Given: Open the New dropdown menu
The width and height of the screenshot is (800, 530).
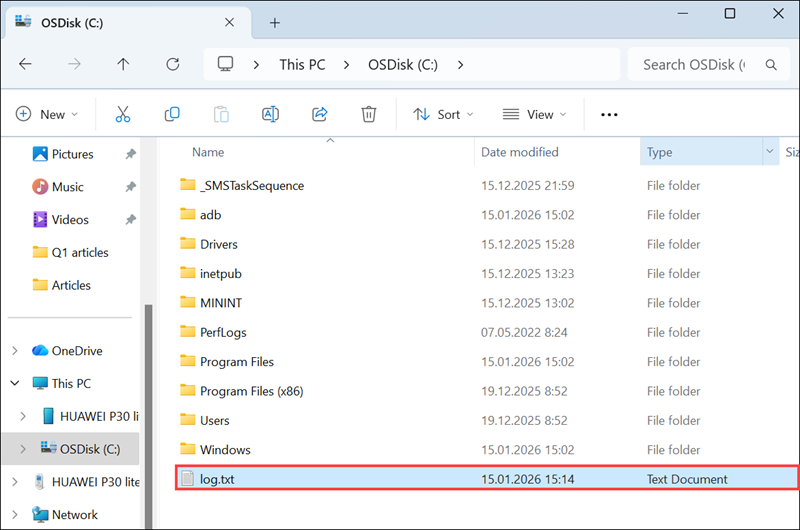Looking at the screenshot, I should tap(46, 114).
